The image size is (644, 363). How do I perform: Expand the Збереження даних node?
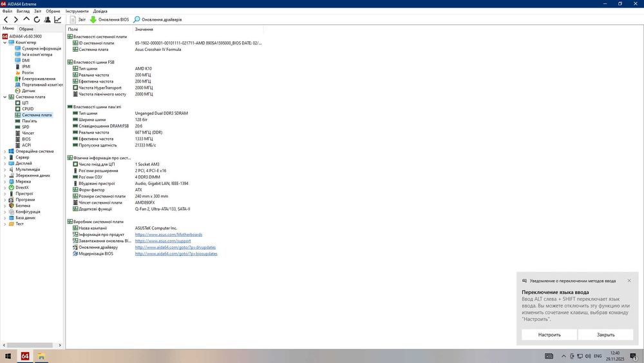[5, 175]
